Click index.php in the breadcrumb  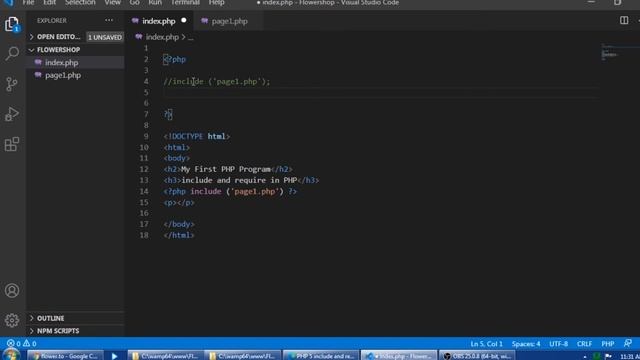(162, 37)
